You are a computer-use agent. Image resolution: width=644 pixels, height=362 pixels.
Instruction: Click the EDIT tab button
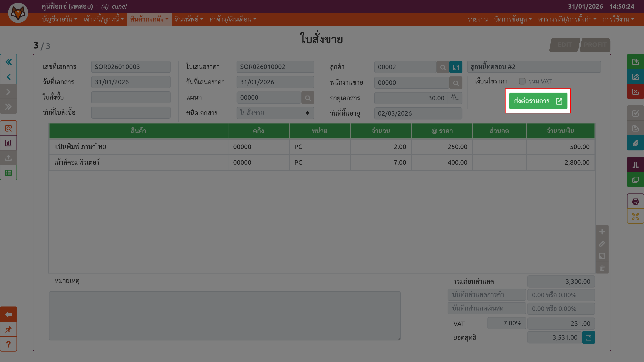pyautogui.click(x=564, y=45)
